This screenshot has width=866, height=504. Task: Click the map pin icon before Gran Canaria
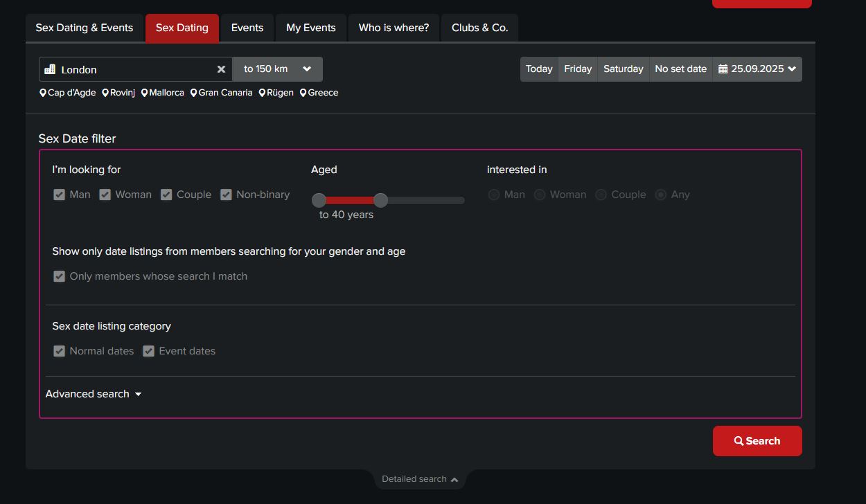pyautogui.click(x=194, y=93)
